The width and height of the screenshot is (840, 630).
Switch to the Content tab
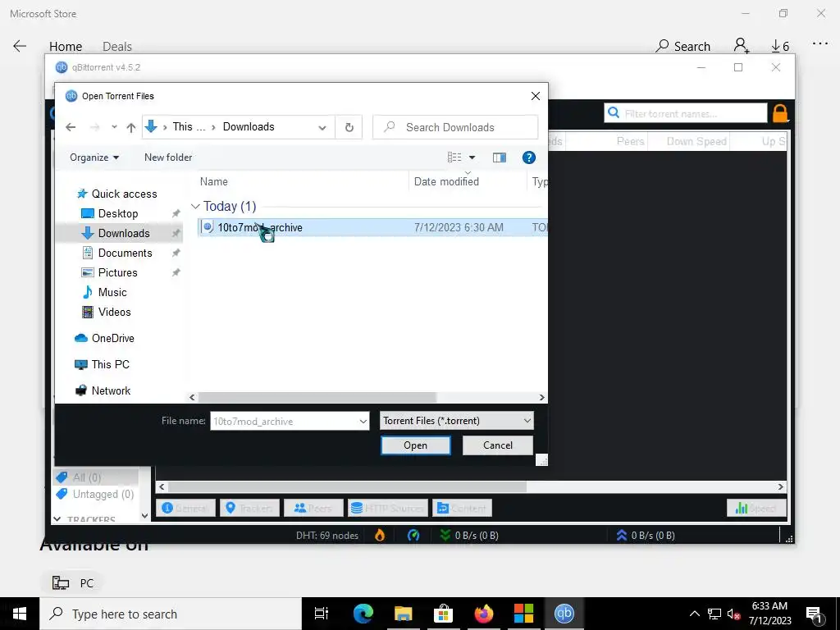tap(463, 508)
